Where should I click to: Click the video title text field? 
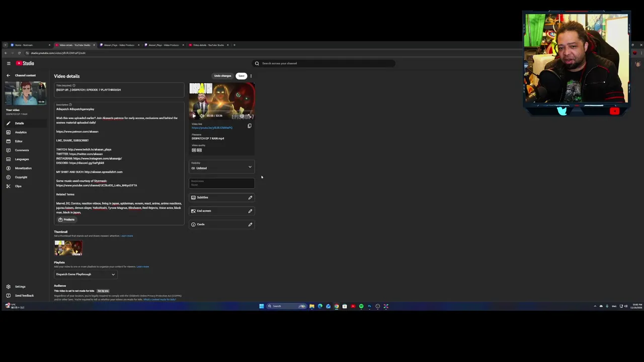(119, 90)
